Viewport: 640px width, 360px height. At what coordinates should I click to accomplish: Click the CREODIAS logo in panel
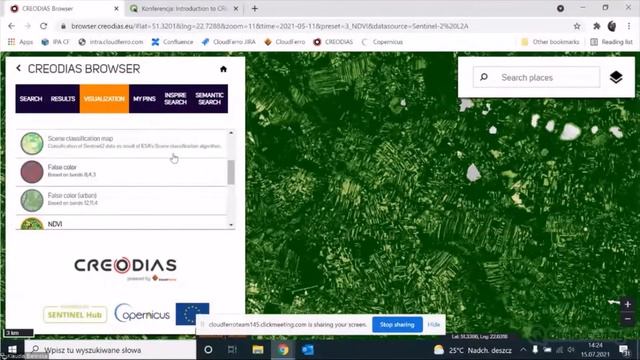click(x=125, y=266)
